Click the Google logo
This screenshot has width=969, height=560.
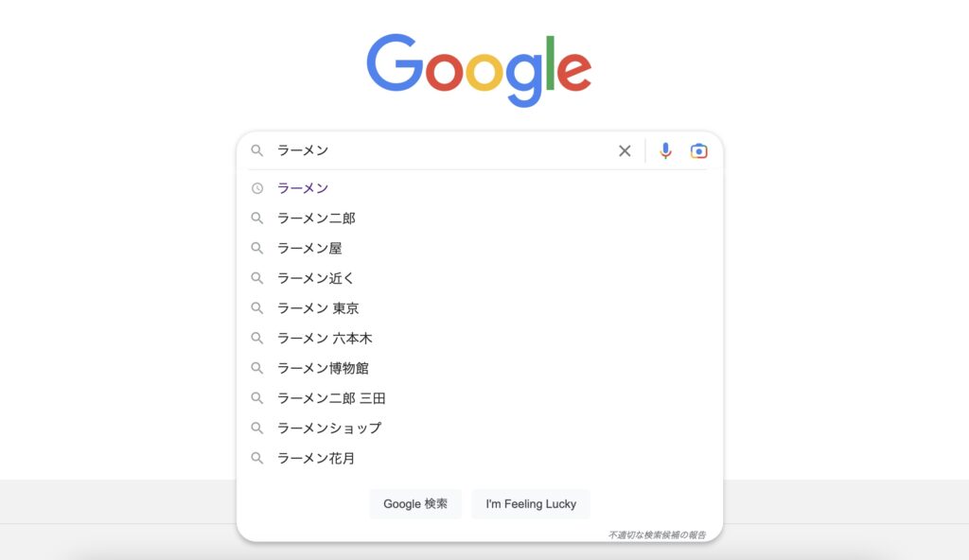point(479,69)
